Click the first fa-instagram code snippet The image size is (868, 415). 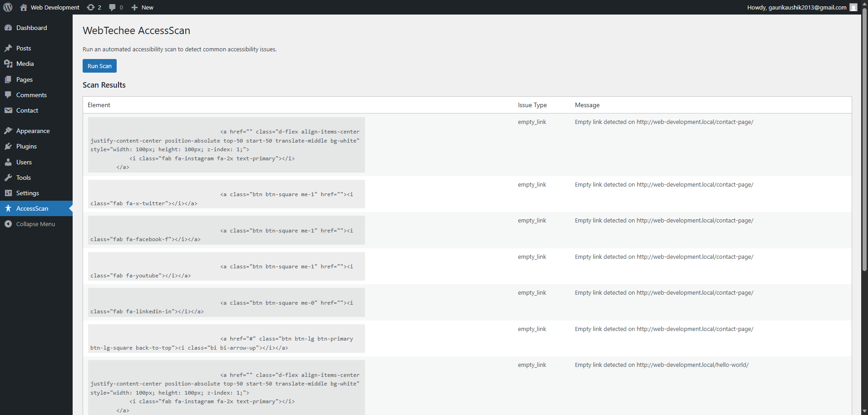pos(227,145)
